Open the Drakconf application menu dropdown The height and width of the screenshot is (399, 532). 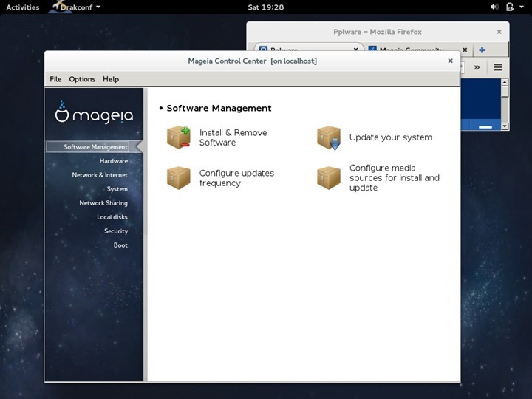pos(76,7)
